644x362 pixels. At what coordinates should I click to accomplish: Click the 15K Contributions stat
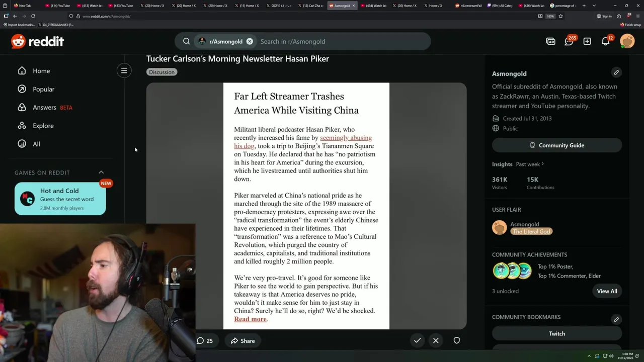point(540,183)
